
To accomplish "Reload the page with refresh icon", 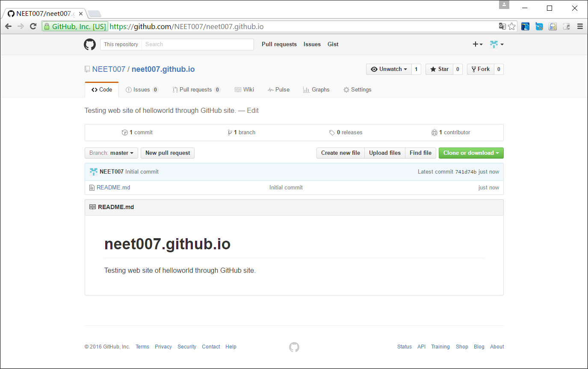I will pyautogui.click(x=33, y=27).
